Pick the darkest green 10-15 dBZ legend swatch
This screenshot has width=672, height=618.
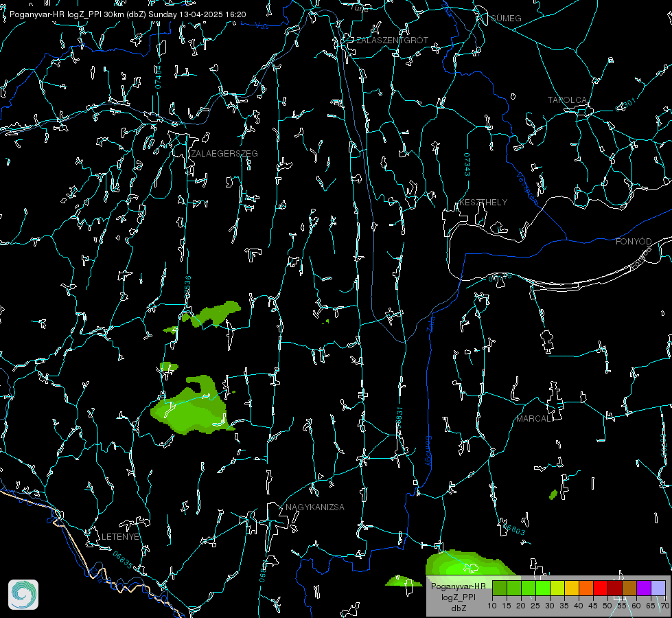pos(499,588)
